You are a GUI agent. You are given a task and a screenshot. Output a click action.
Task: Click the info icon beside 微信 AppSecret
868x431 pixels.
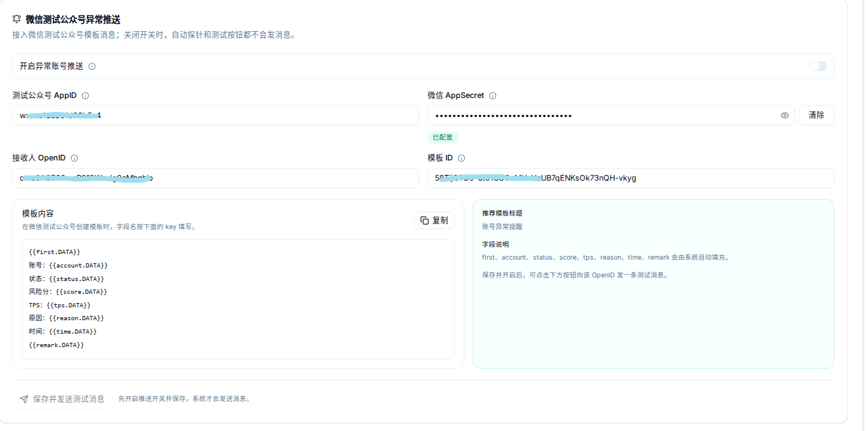coord(492,96)
